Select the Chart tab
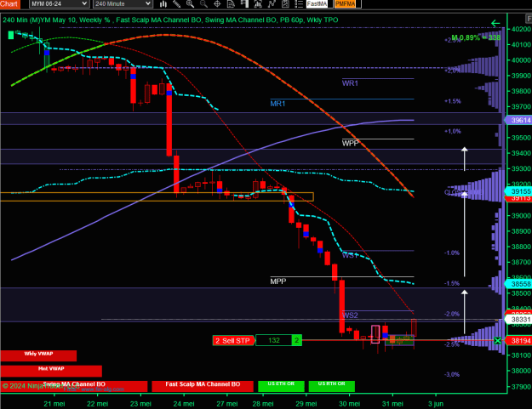532x409 pixels. click(10, 4)
